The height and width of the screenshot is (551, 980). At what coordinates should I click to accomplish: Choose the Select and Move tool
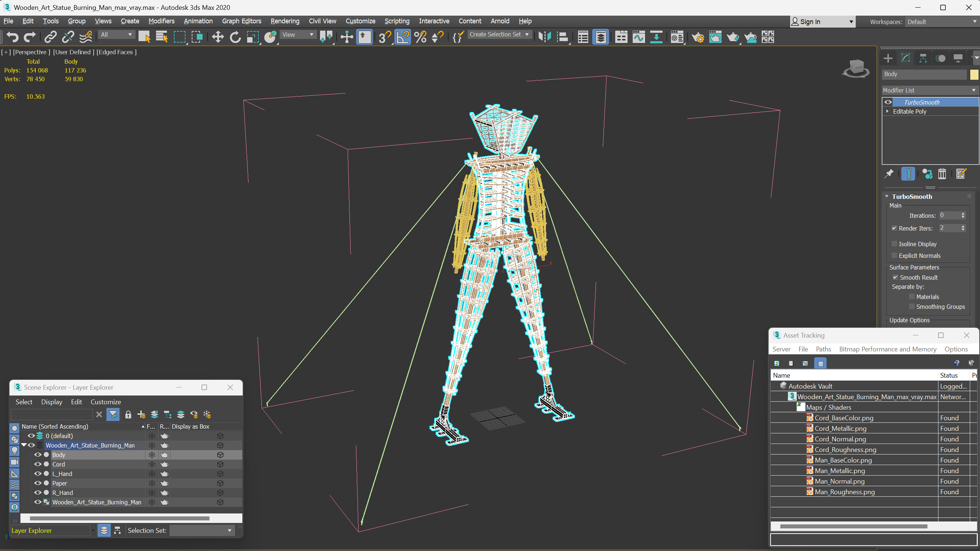(x=218, y=37)
